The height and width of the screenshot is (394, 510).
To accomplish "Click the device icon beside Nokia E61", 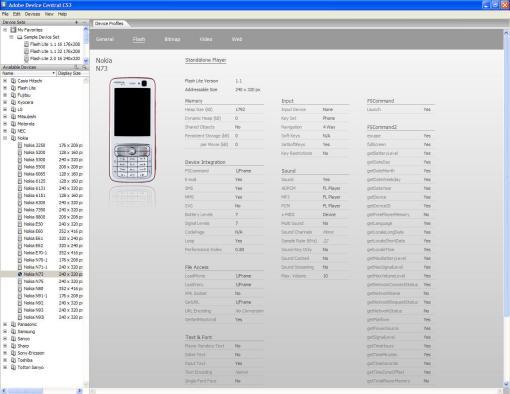I will tap(20, 238).
